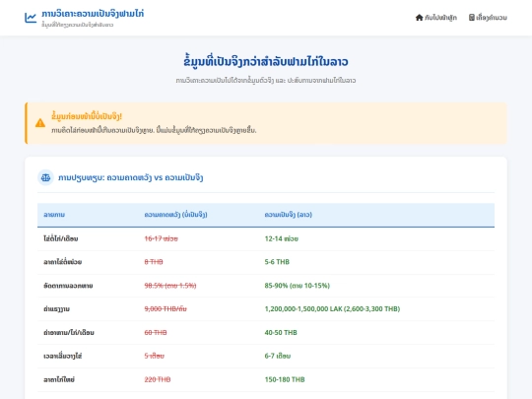This screenshot has width=532, height=399.
Task: Click the crossed-out '98.5%' value
Action: (x=170, y=286)
